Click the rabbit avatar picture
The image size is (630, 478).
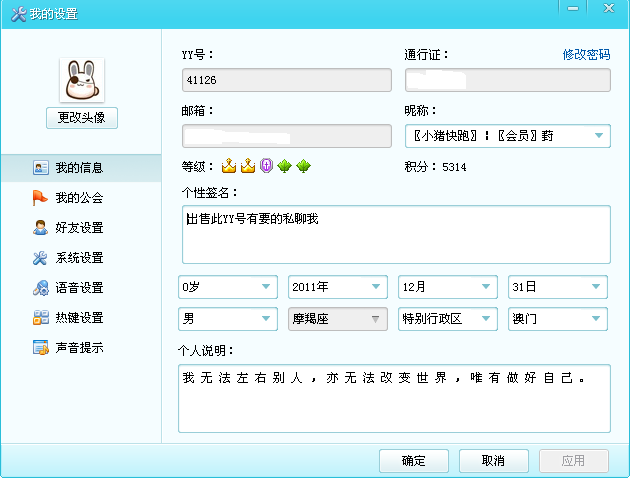coord(82,80)
